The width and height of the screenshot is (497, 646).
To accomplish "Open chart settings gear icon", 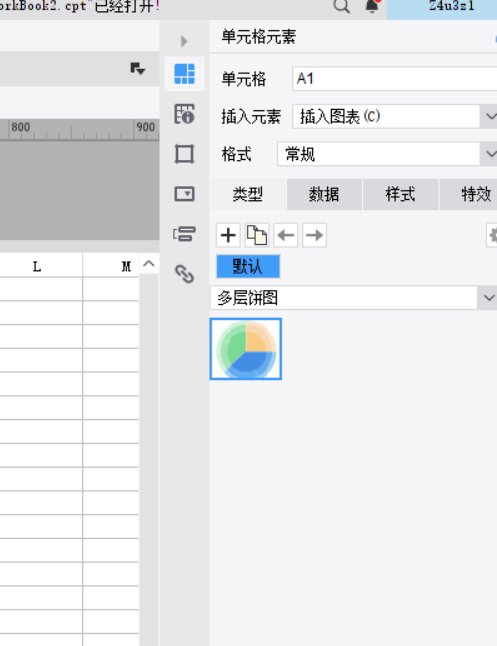I will point(492,235).
